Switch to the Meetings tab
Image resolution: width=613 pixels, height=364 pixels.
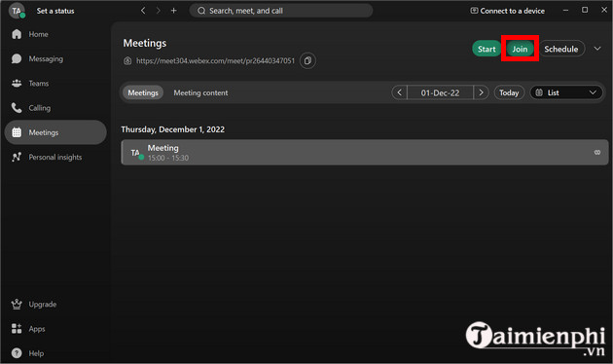point(143,92)
